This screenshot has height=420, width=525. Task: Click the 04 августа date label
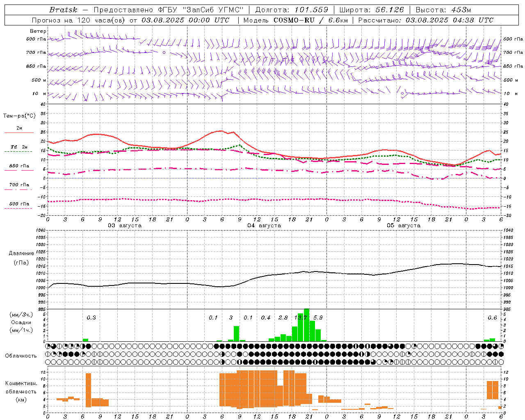(264, 226)
